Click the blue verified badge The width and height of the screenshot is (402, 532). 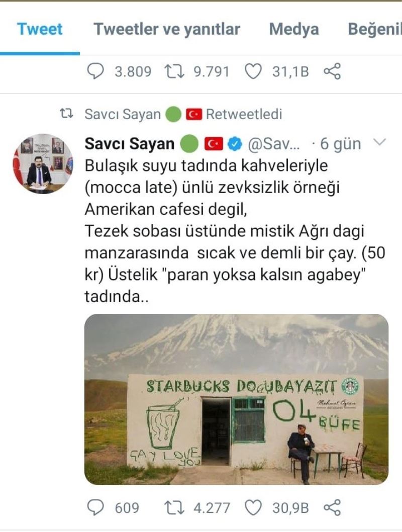235,144
